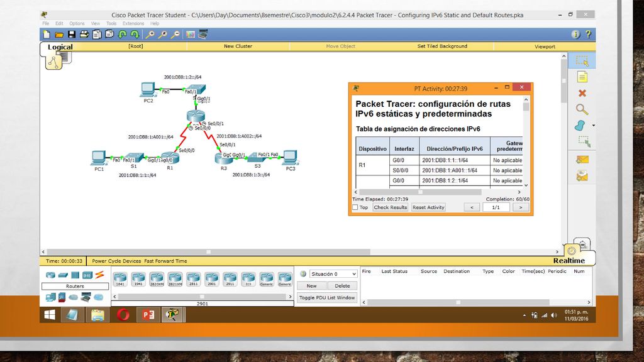Open file with the folder icon
Viewport: 644px width, 362px height.
tap(59, 35)
